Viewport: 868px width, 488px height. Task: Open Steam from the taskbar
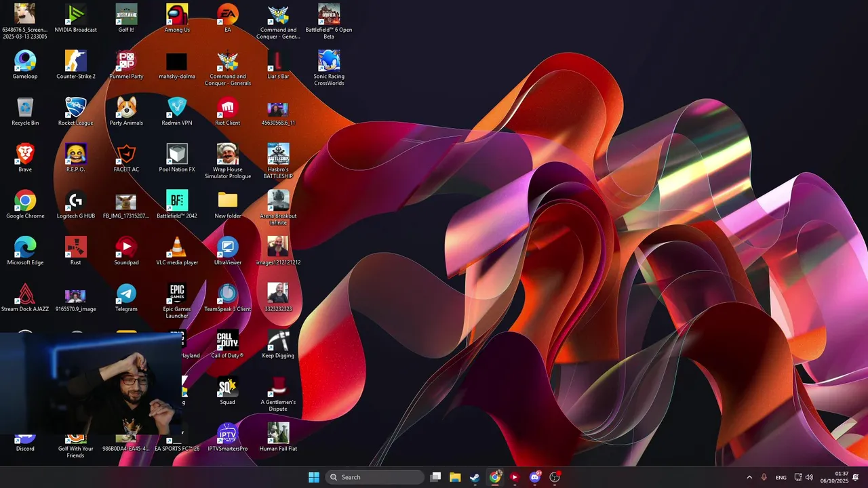pyautogui.click(x=475, y=477)
